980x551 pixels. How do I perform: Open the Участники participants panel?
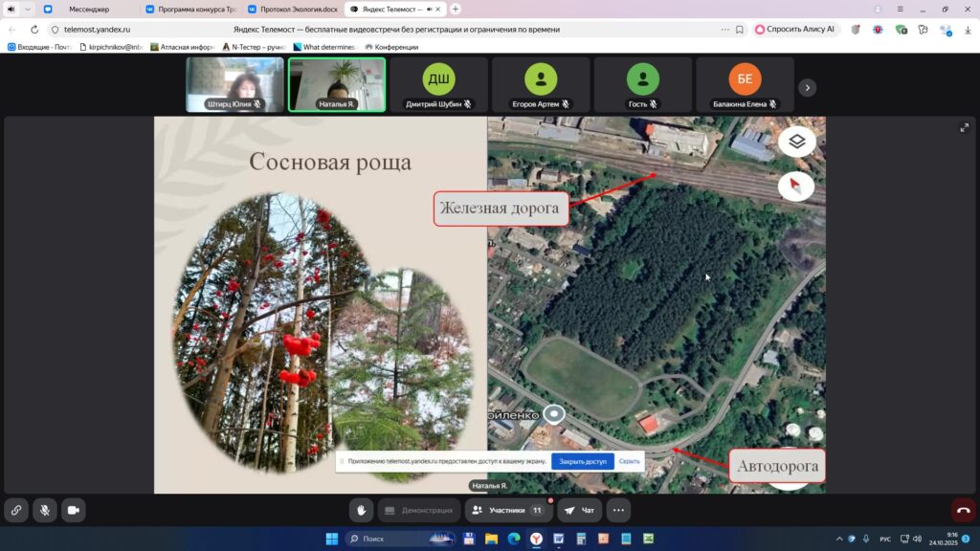tap(508, 511)
